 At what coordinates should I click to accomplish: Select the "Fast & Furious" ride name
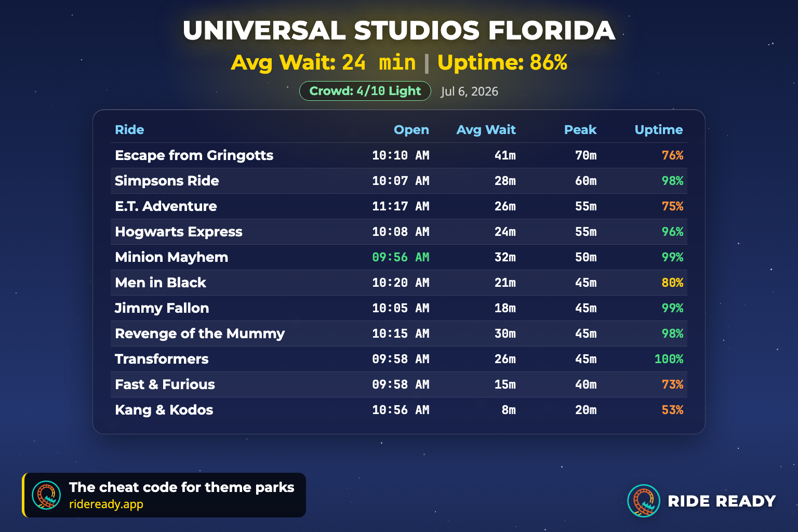point(165,384)
